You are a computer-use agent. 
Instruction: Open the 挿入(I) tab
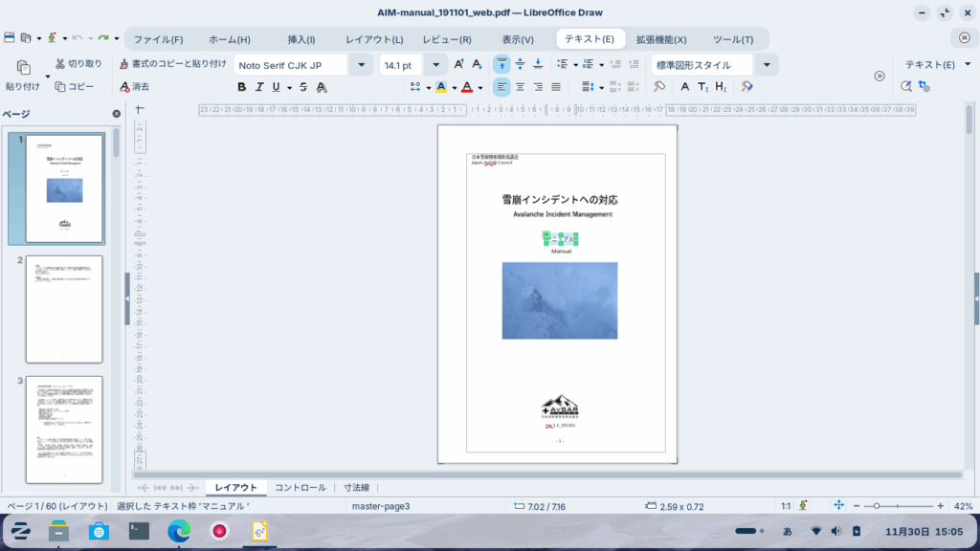301,39
